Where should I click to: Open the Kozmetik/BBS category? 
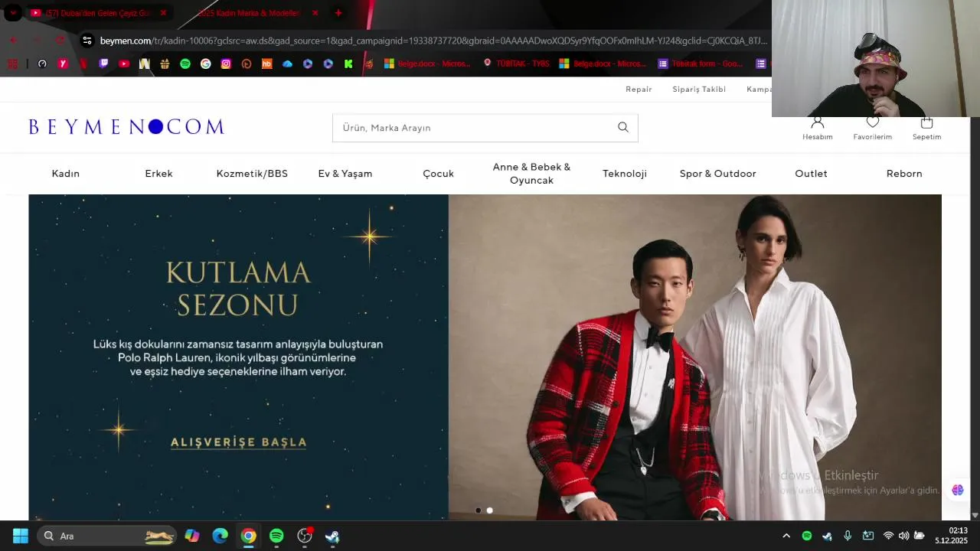[252, 174]
